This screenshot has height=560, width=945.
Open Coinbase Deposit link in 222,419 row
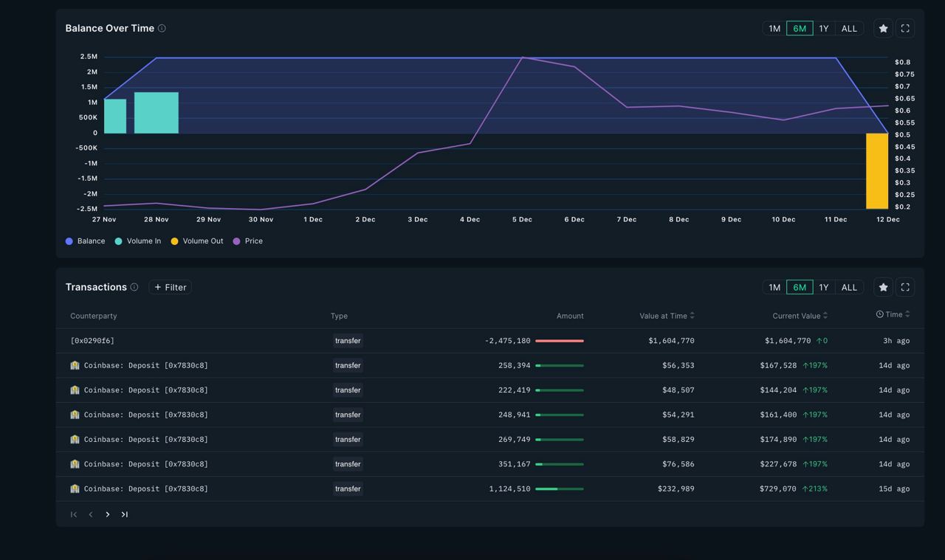146,390
